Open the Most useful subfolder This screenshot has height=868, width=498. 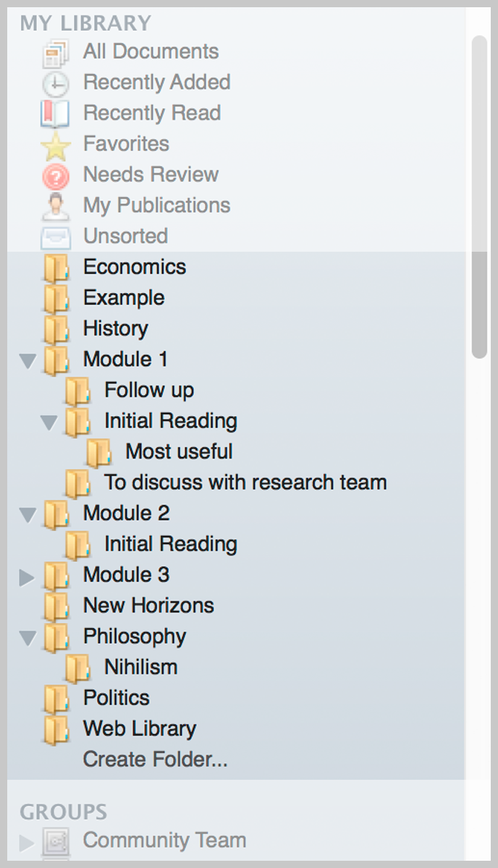click(179, 452)
